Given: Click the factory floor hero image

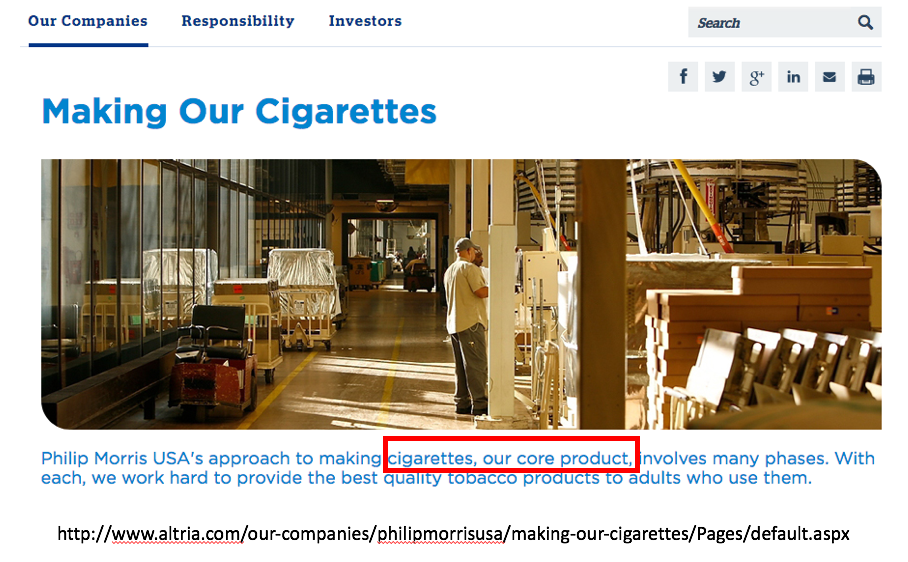Looking at the screenshot, I should click(x=461, y=294).
